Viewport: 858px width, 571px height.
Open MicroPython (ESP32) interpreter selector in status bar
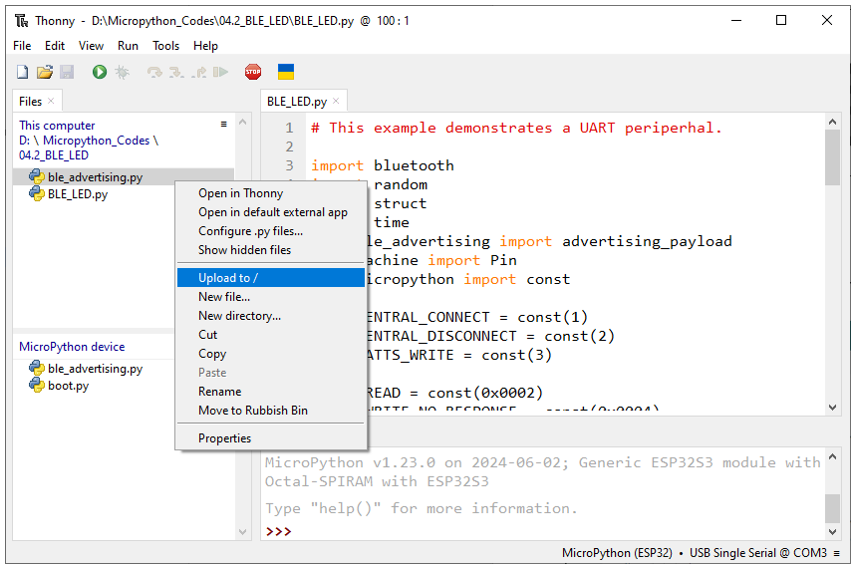click(x=617, y=553)
